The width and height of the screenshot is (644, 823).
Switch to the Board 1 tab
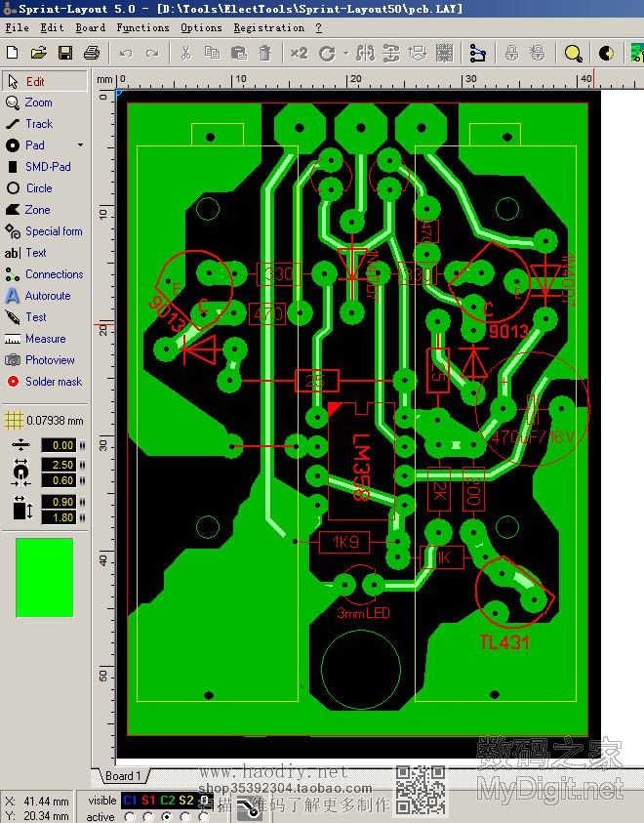pyautogui.click(x=123, y=776)
